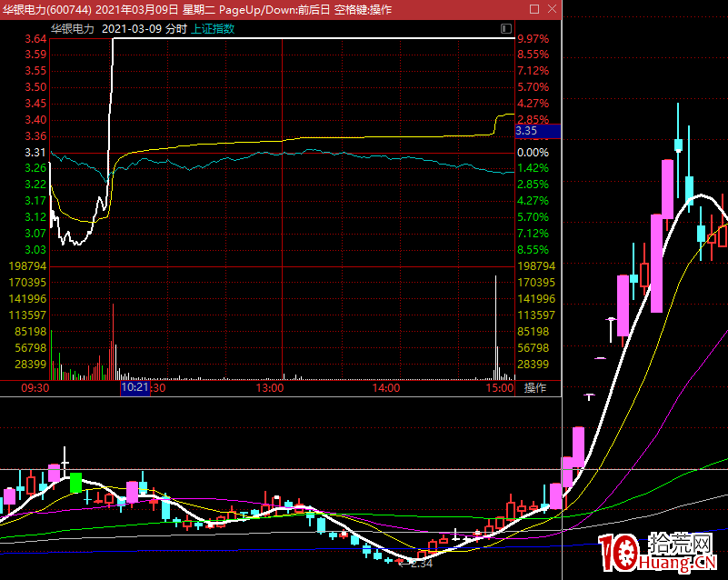Click the 13:00 label on the time axis
The image size is (728, 580).
point(270,388)
